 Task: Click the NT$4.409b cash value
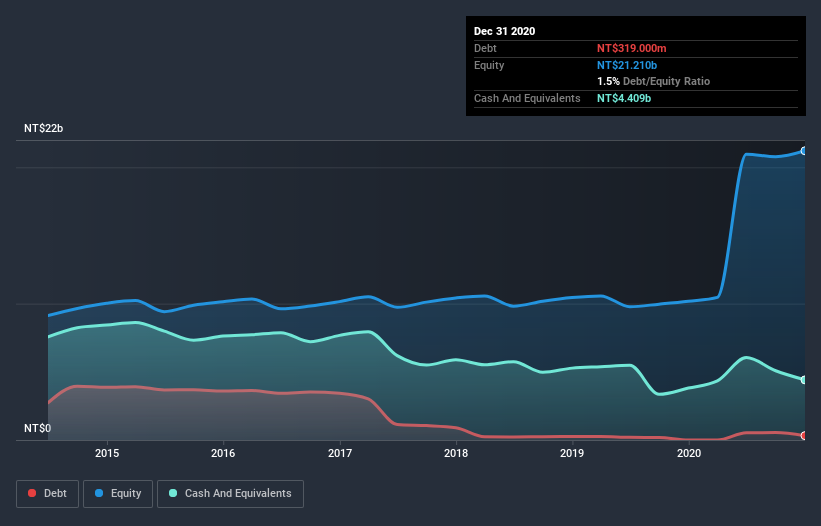click(x=624, y=98)
